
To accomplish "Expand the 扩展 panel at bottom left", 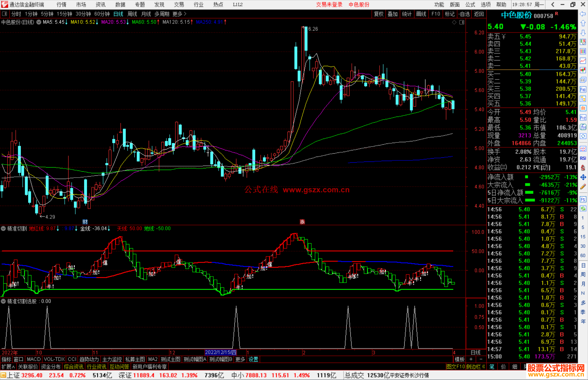I will click(8, 367).
